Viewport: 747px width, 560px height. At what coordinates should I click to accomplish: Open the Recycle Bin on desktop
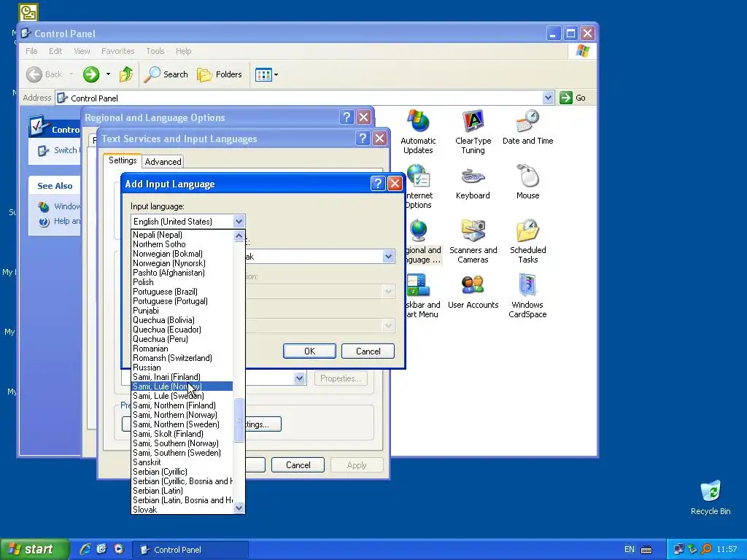pos(711,498)
